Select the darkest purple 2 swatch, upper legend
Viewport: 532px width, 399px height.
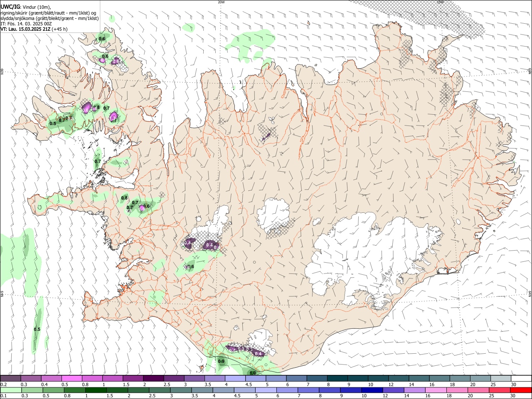click(x=153, y=379)
